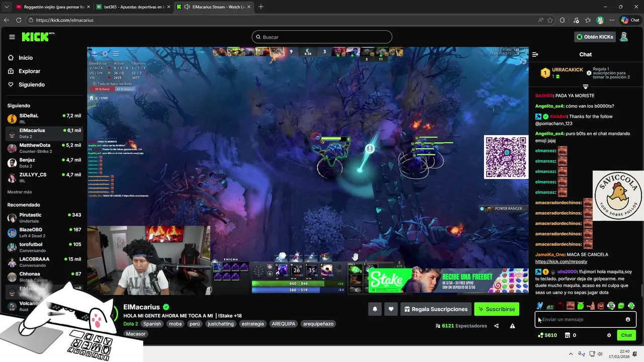The image size is (644, 362).
Task: Share the stream with the share icon
Action: pos(497,326)
